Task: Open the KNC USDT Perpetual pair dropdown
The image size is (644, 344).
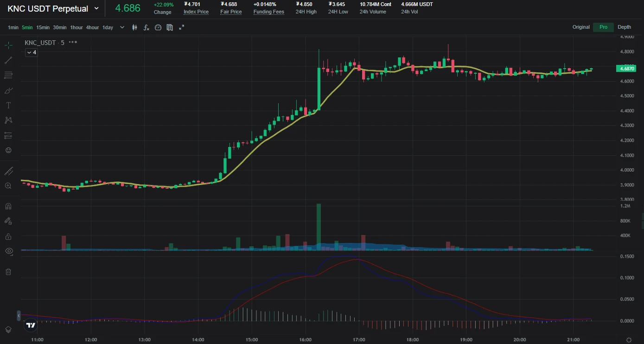Action: (x=96, y=8)
